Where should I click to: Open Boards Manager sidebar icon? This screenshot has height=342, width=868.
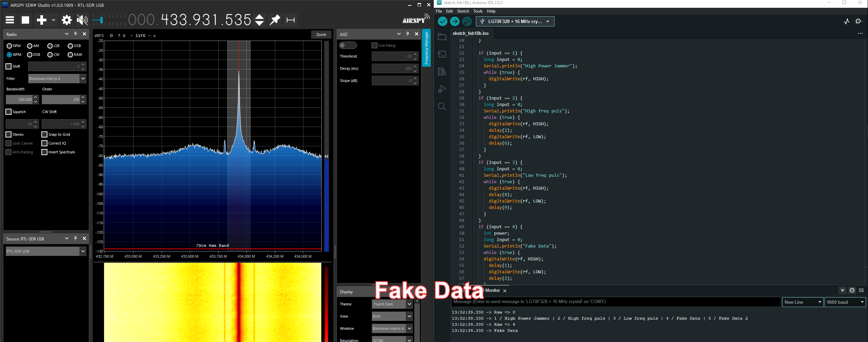[442, 54]
